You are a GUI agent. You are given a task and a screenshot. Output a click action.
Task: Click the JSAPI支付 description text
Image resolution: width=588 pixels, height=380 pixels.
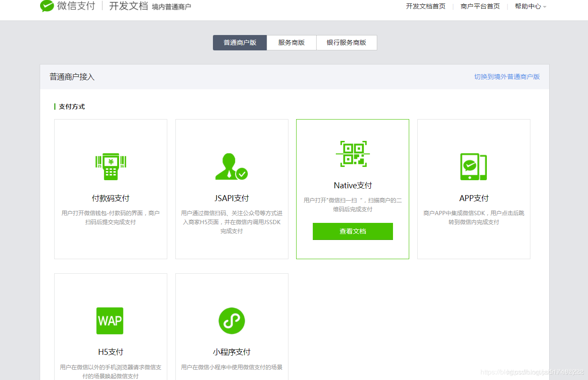[232, 222]
